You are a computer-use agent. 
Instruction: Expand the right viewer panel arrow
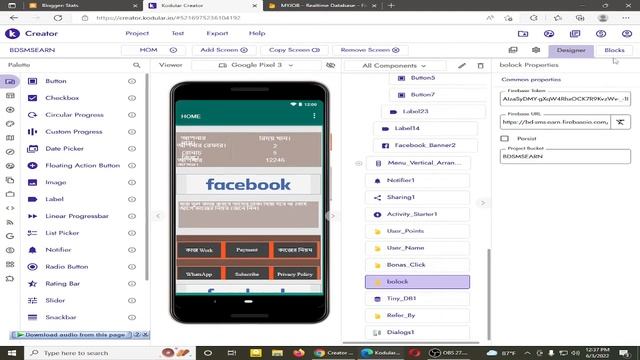click(x=332, y=216)
